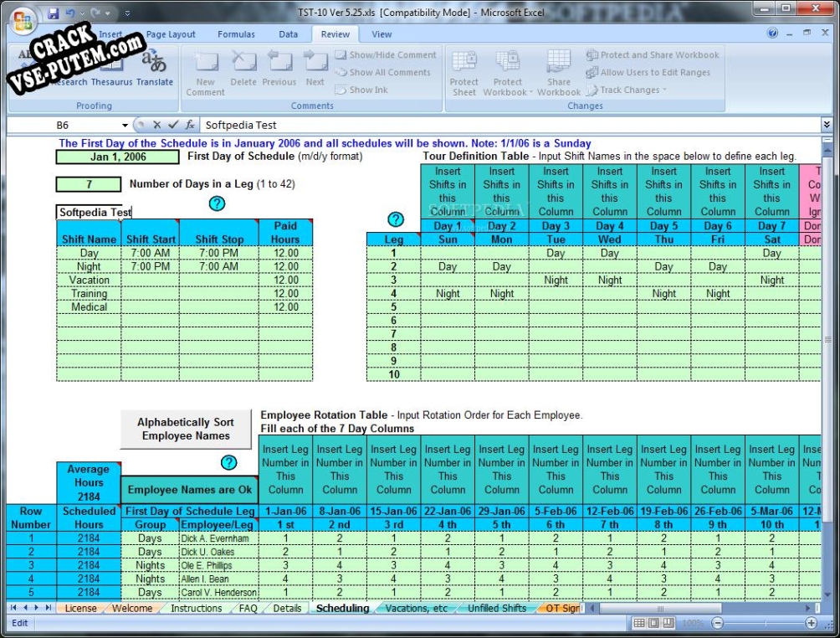Open the Excel Help icon
The image size is (840, 638).
coord(772,33)
